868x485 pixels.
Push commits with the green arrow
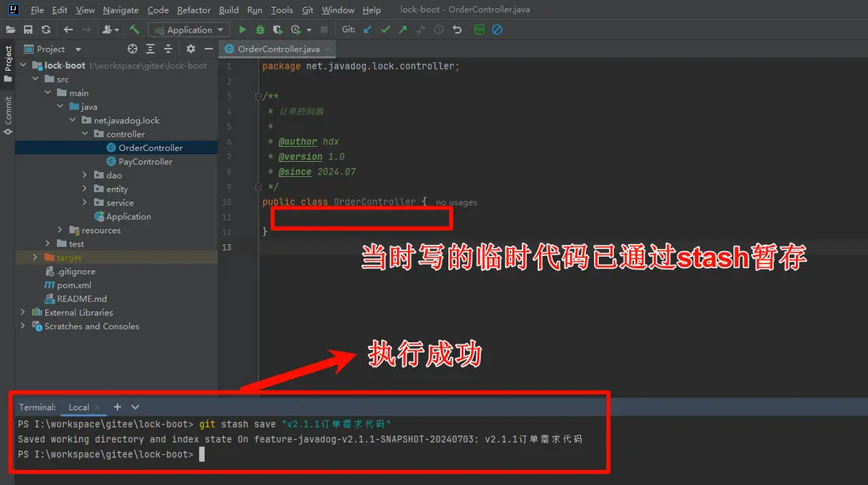click(403, 30)
